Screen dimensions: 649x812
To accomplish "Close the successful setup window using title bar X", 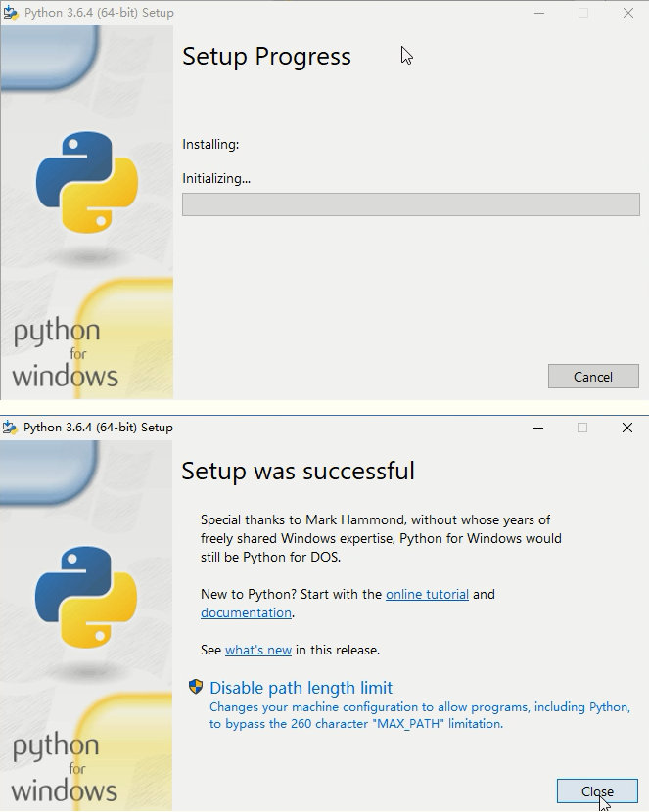I will click(x=627, y=428).
